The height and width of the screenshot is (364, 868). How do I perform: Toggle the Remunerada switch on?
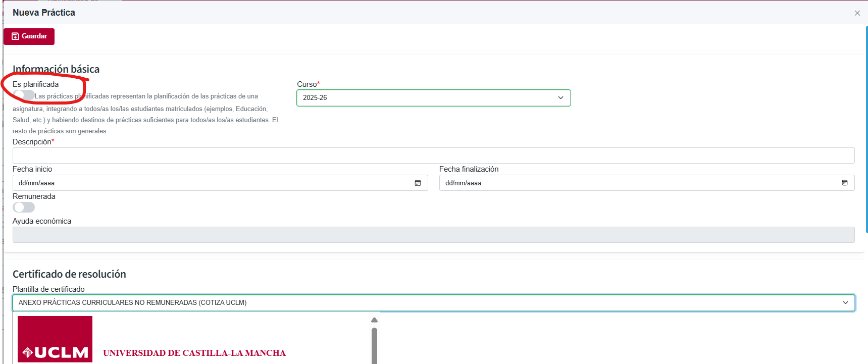coord(24,207)
